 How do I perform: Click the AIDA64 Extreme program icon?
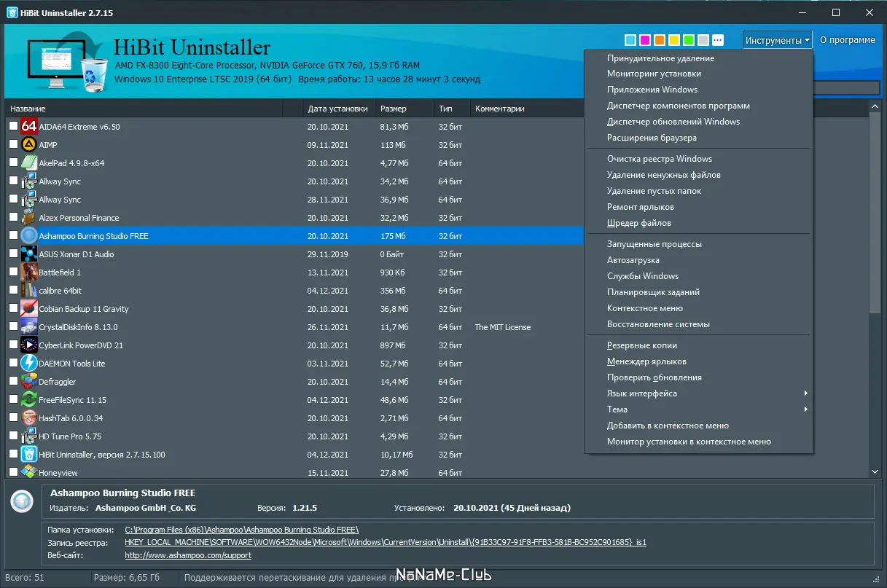(x=29, y=126)
